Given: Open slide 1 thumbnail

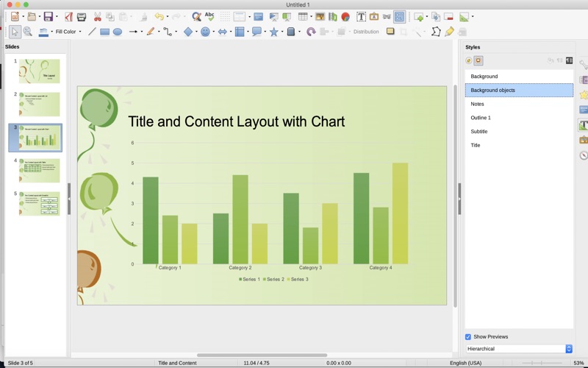Looking at the screenshot, I should 40,71.
